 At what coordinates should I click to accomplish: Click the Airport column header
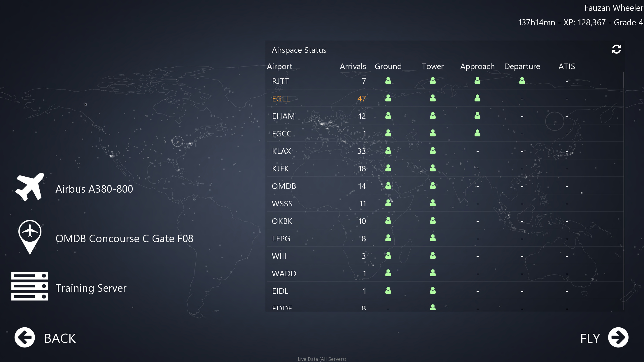click(x=279, y=66)
